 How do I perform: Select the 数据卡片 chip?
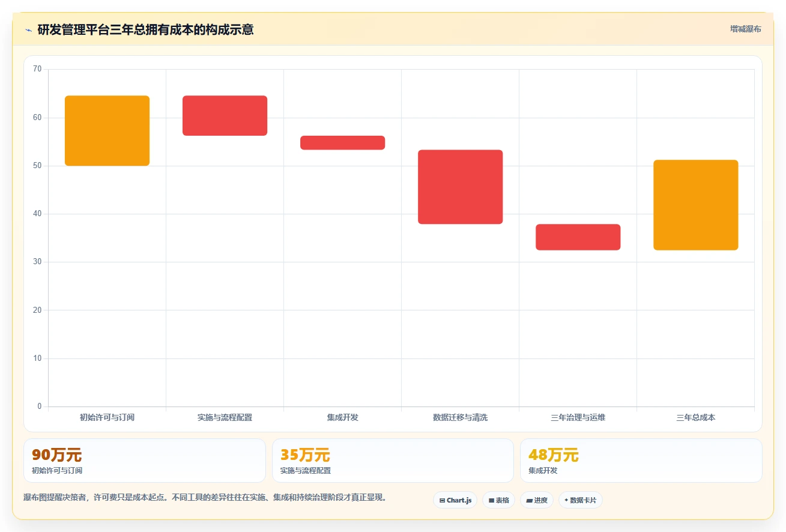click(580, 500)
